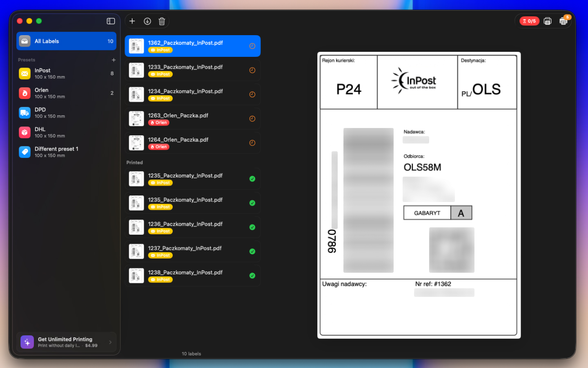Select 1238_Paczkomaty_InPost.pdf label

(192, 276)
